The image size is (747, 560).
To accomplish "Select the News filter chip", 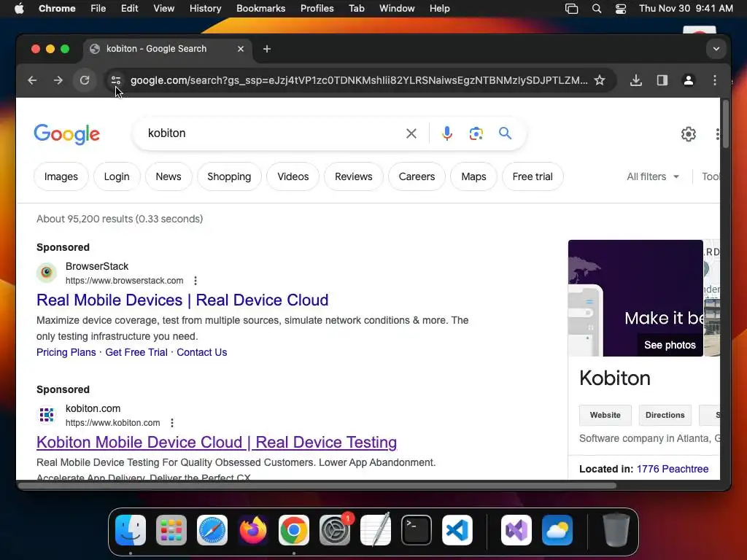I will 169,176.
